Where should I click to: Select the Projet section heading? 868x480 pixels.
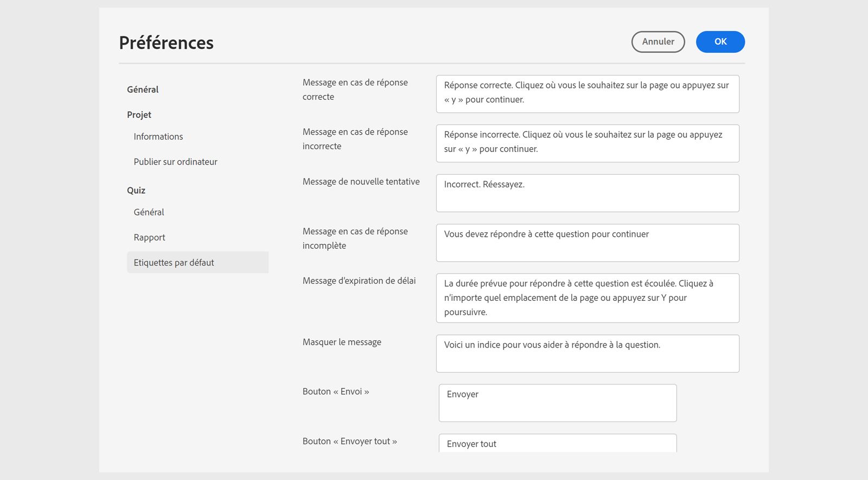click(x=139, y=115)
